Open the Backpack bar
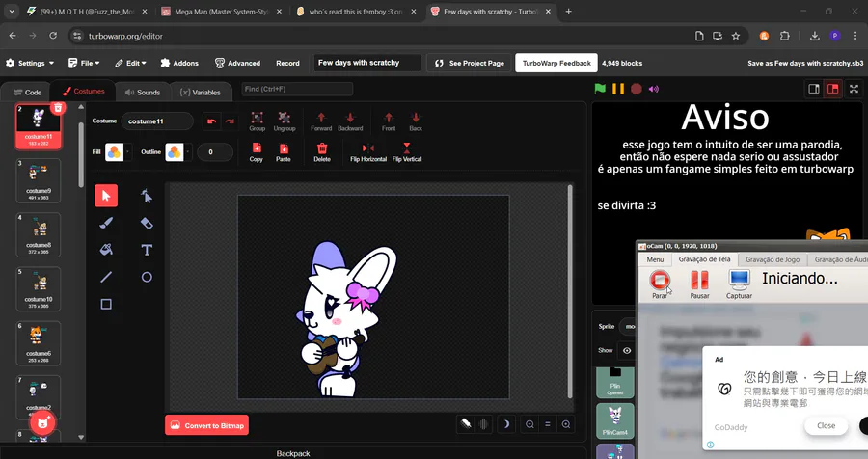 (293, 453)
